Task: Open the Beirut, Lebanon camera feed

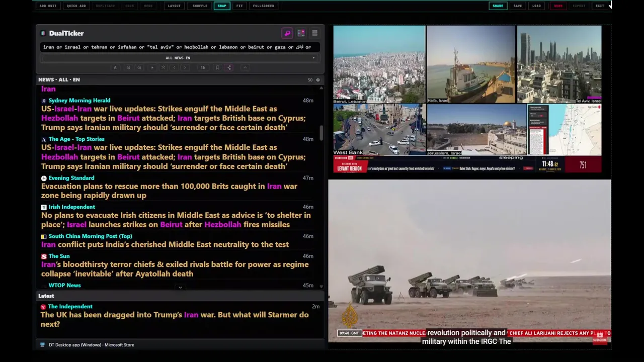Action: pos(379,64)
